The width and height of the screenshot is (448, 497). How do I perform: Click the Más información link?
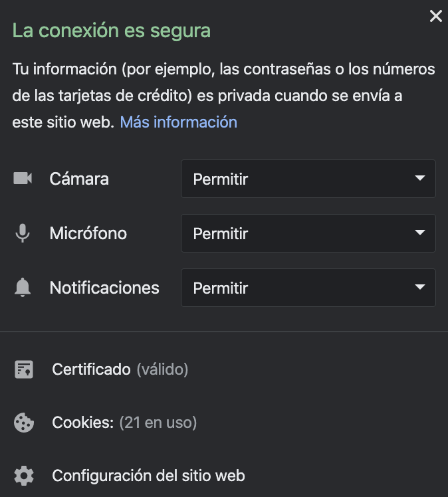[178, 122]
